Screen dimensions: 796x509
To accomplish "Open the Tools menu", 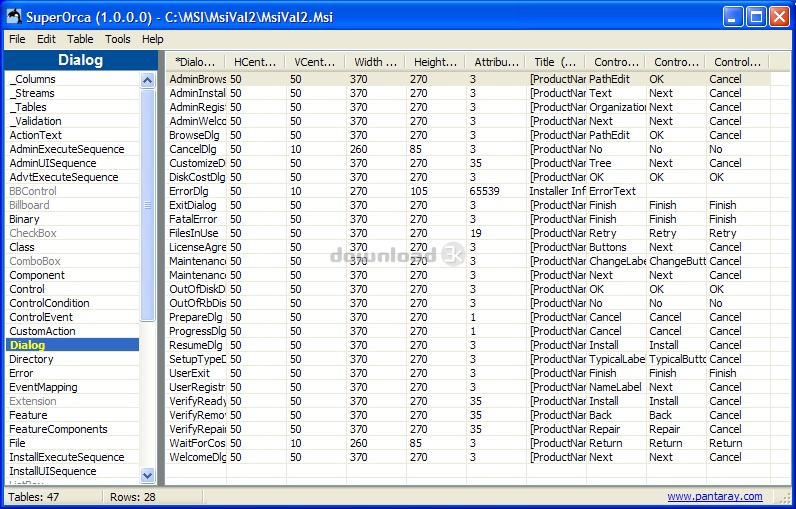I will point(118,39).
